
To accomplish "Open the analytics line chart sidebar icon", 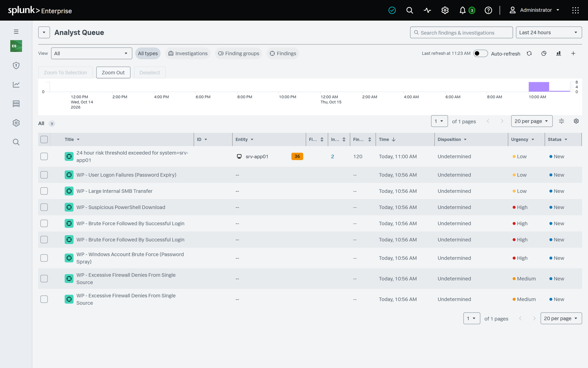I will (x=16, y=84).
